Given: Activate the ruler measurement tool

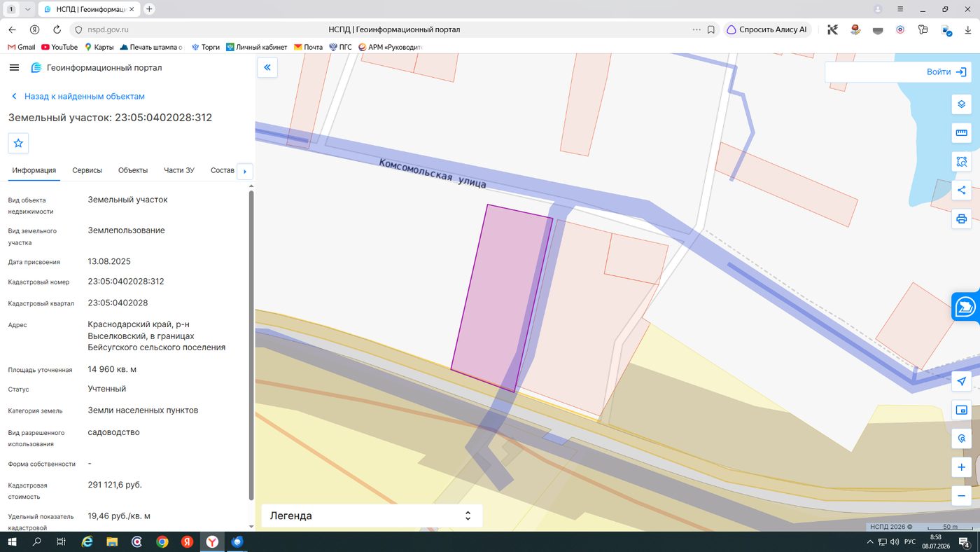Looking at the screenshot, I should click(961, 133).
